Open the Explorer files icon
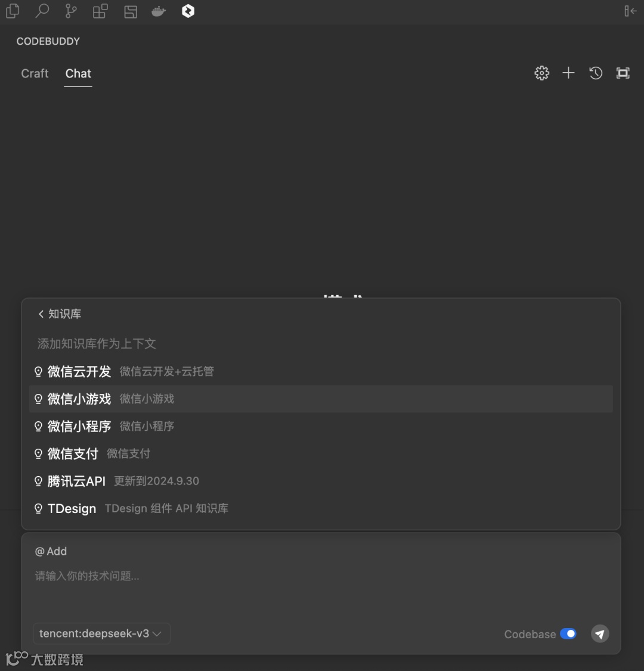644x671 pixels. (x=13, y=11)
